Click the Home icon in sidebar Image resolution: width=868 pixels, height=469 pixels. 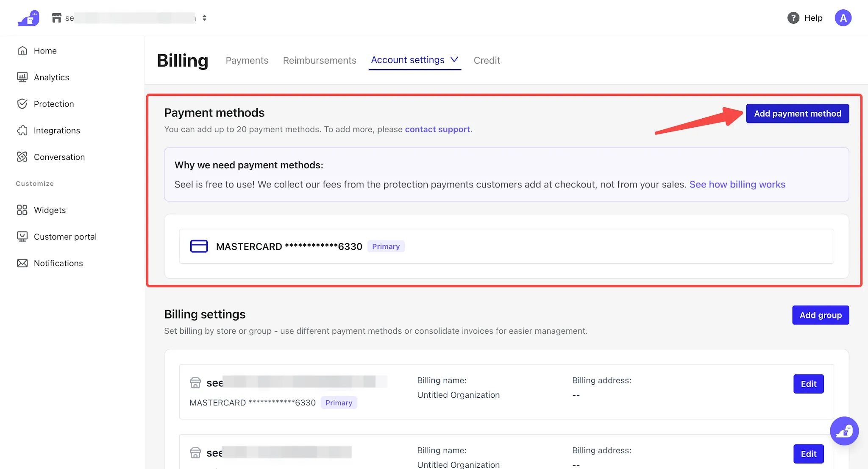tap(22, 51)
